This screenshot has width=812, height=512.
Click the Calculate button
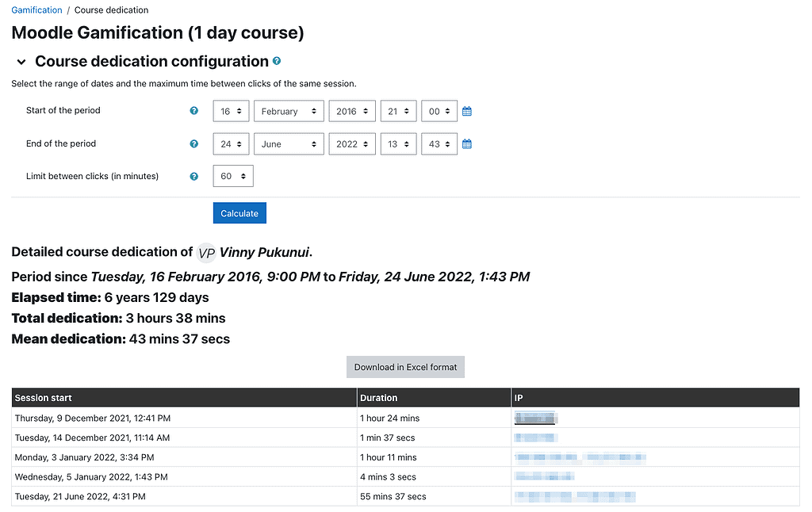[239, 213]
